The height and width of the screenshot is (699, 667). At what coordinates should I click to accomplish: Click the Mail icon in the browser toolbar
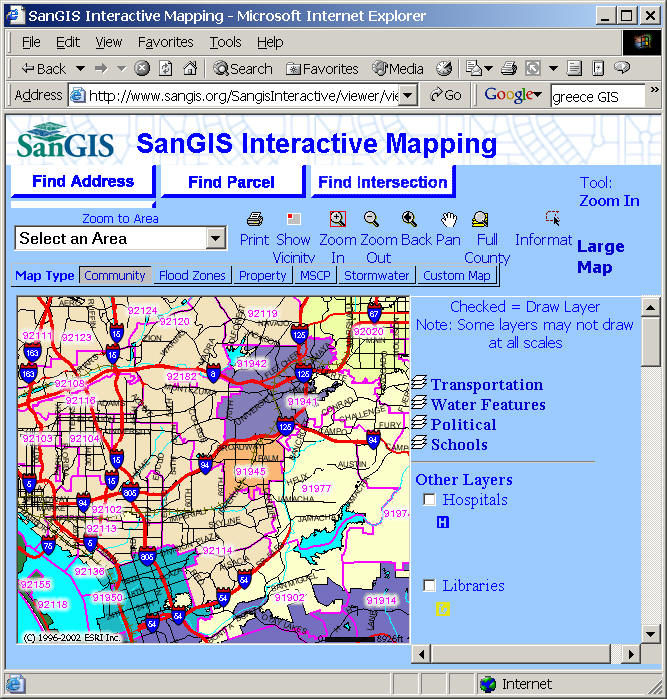(x=474, y=68)
